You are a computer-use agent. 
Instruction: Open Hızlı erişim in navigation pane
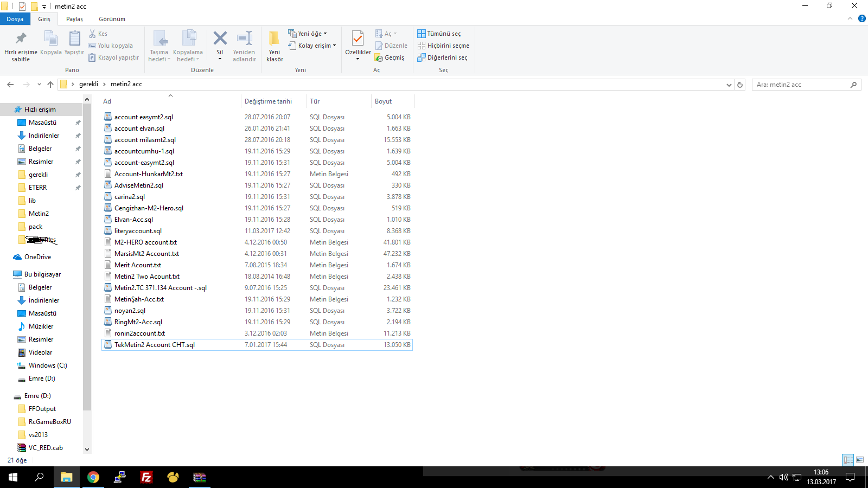pyautogui.click(x=41, y=110)
